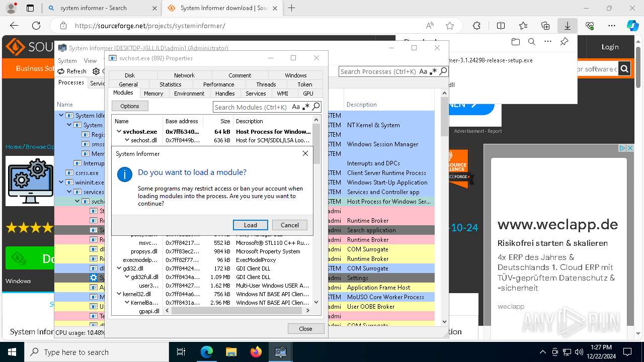Click the magnifier icon in Search Processes
Screen dimensions: 644x362
tap(443, 71)
